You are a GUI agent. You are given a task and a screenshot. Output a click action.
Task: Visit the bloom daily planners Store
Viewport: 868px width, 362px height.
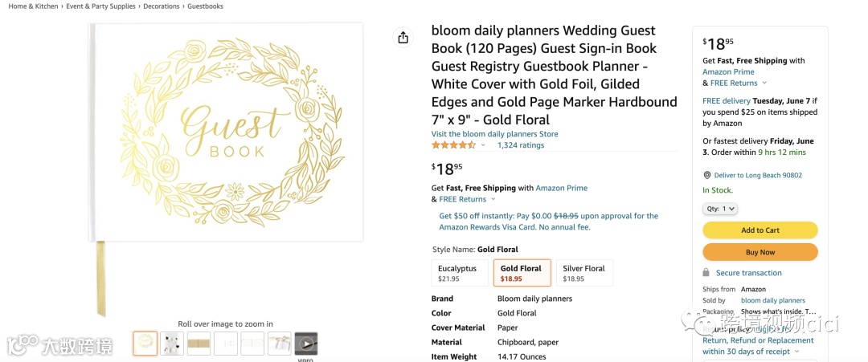coord(494,134)
